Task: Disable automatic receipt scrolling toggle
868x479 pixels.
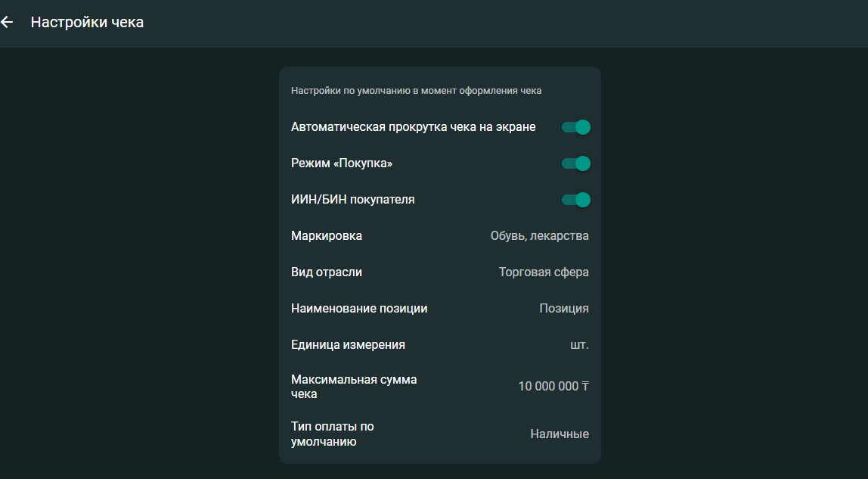Action: click(x=575, y=127)
